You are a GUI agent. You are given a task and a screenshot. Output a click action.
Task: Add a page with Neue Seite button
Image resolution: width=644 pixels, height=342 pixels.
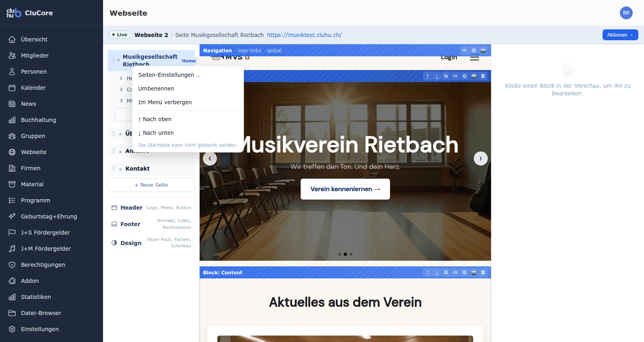tap(151, 185)
